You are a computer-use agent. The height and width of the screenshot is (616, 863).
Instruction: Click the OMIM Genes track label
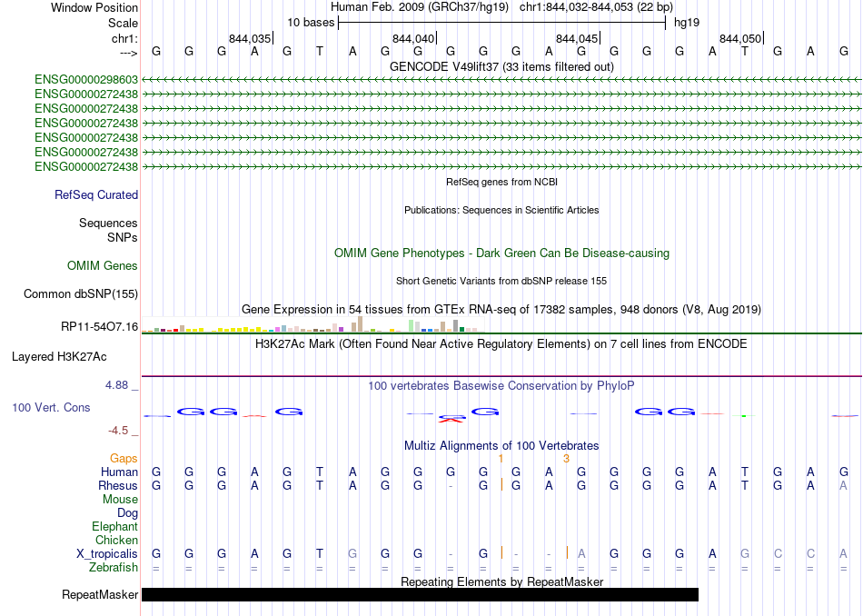point(103,266)
